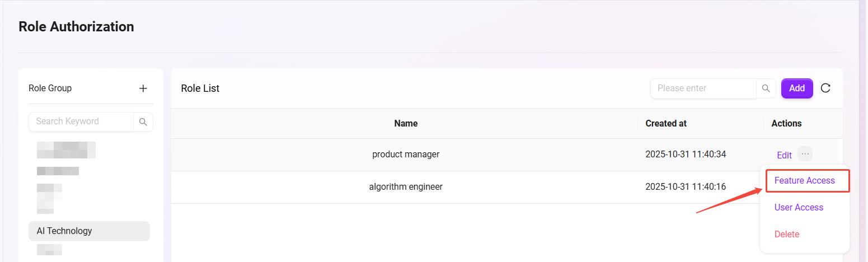The width and height of the screenshot is (868, 262).
Task: Click the 11:40:16 creation timestamp
Action: tap(685, 186)
